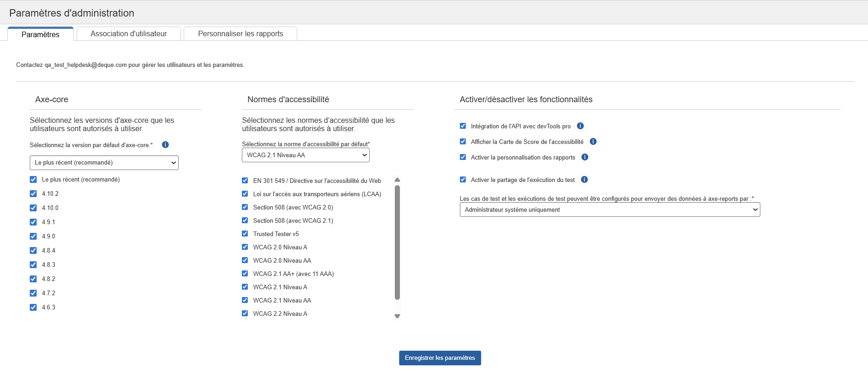Open the default axe-core version dropdown

pyautogui.click(x=104, y=163)
